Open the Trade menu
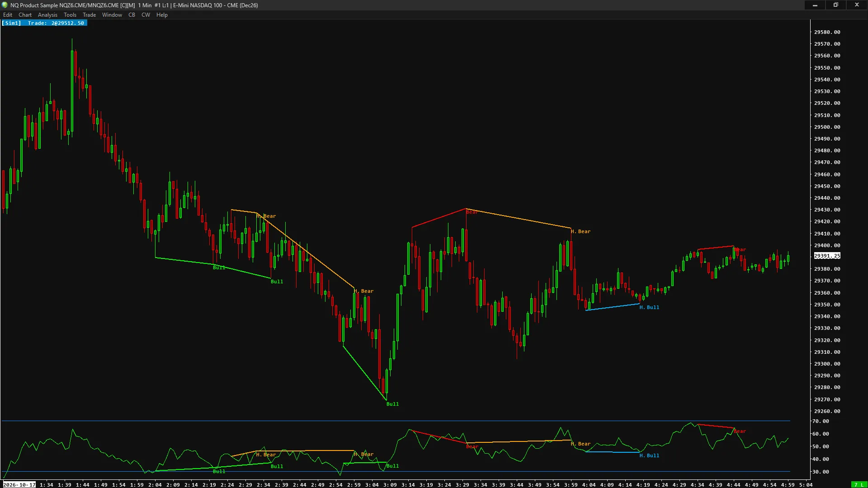This screenshot has width=868, height=488. coord(89,15)
